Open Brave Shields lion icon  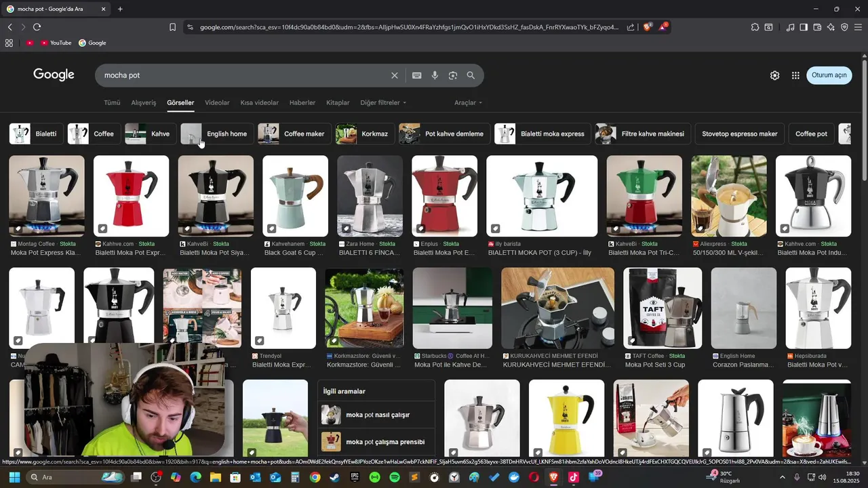(x=648, y=27)
